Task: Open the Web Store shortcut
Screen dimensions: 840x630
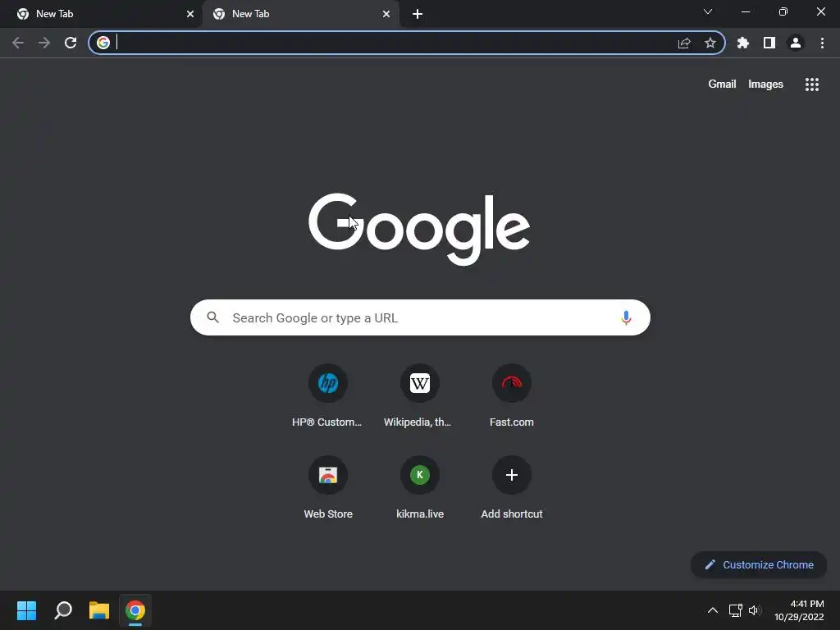Action: (328, 487)
